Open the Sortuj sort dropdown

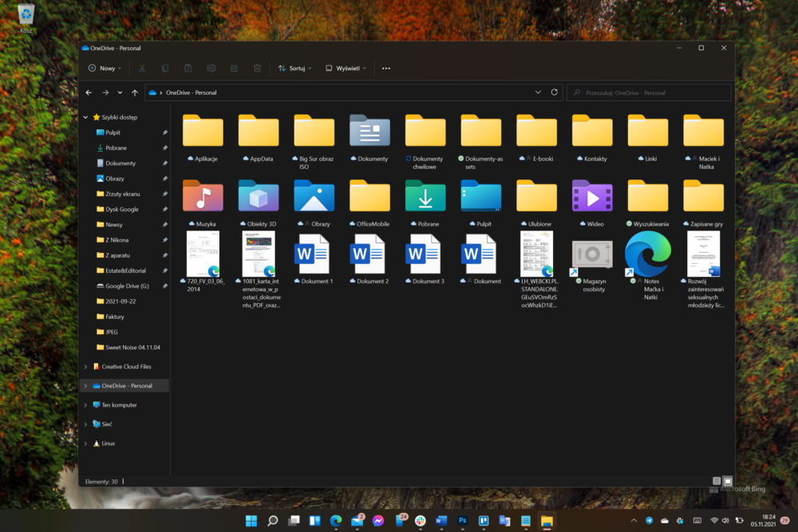coord(294,68)
